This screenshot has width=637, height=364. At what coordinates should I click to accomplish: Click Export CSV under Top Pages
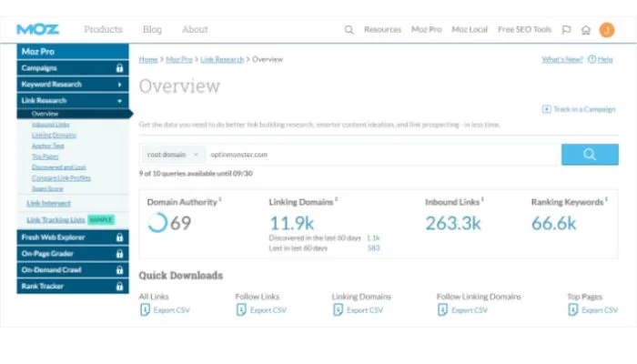599,310
